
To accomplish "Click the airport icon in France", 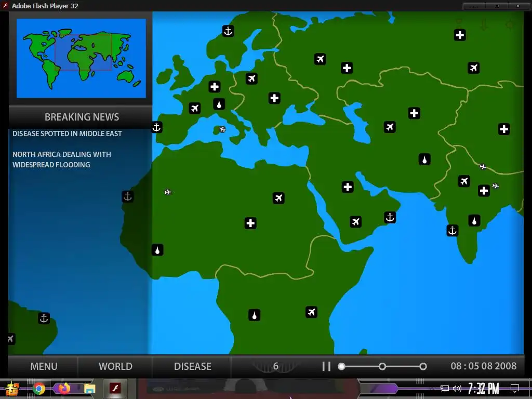I will (195, 108).
